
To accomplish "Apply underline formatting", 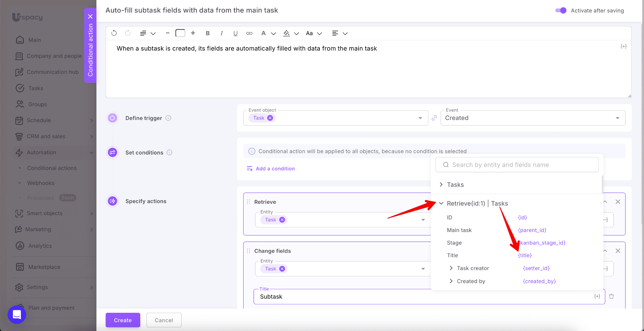I will pyautogui.click(x=235, y=33).
